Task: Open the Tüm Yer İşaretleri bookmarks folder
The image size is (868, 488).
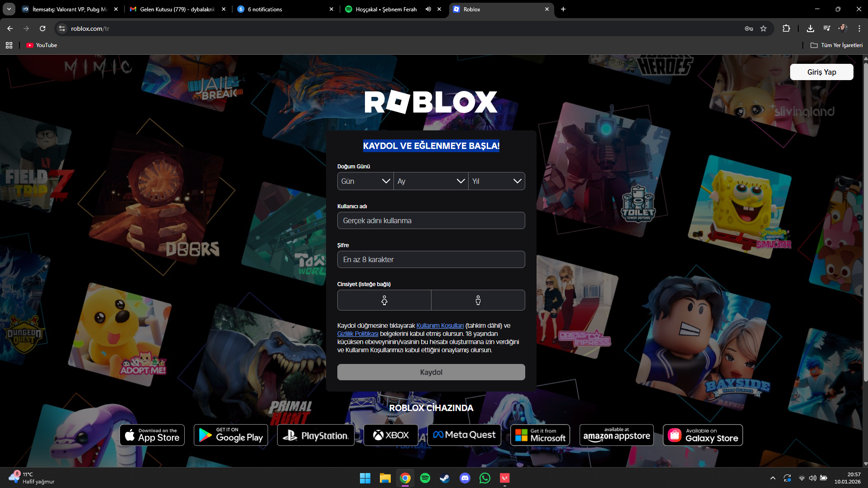Action: pos(836,45)
